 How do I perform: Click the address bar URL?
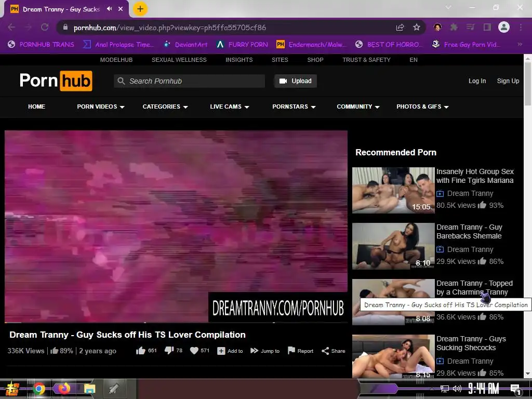pos(170,28)
